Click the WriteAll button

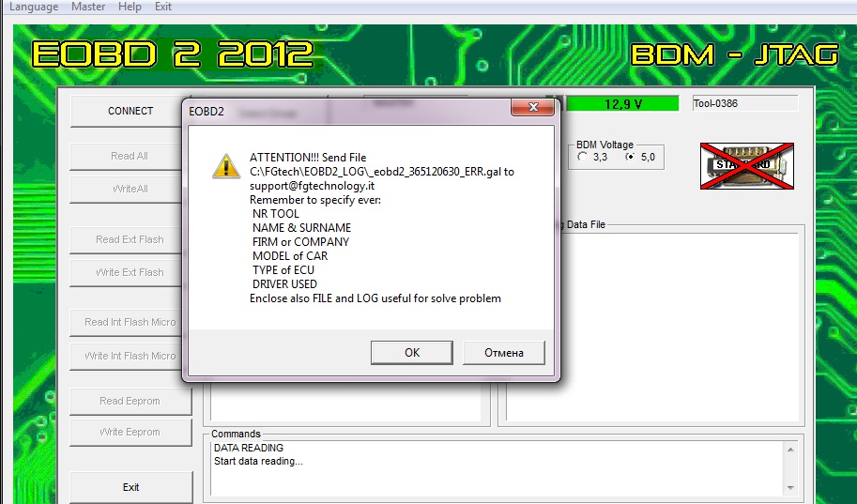[x=130, y=190]
